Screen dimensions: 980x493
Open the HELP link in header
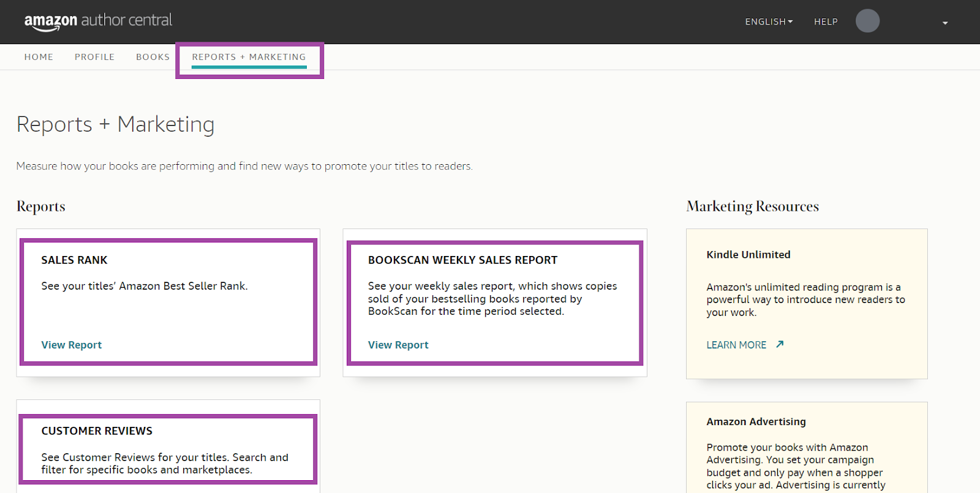click(826, 21)
